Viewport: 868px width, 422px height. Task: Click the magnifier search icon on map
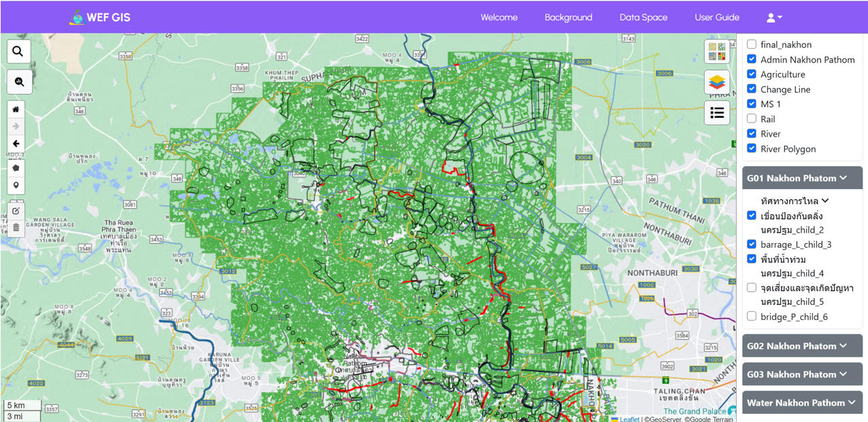coord(18,51)
